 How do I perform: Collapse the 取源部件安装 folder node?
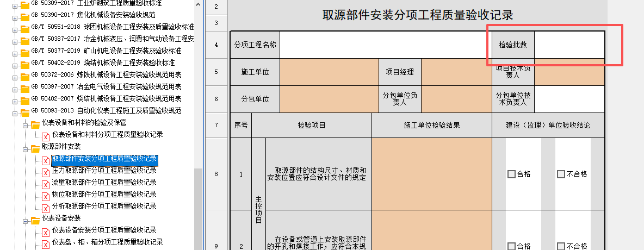(25, 147)
